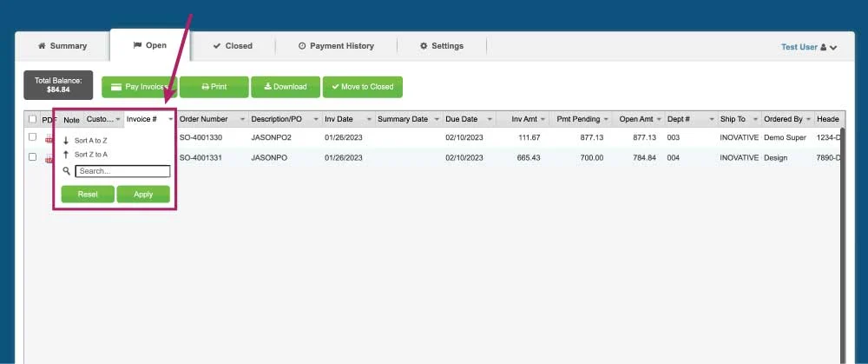Image resolution: width=868 pixels, height=364 pixels.
Task: Click the JASONPO2 description cell
Action: [x=271, y=137]
